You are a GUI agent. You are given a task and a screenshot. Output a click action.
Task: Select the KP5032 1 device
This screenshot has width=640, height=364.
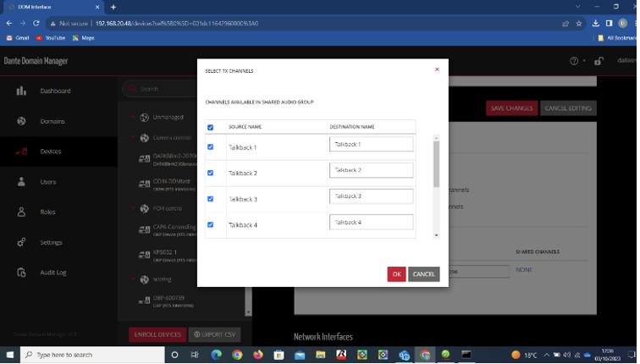coord(168,256)
